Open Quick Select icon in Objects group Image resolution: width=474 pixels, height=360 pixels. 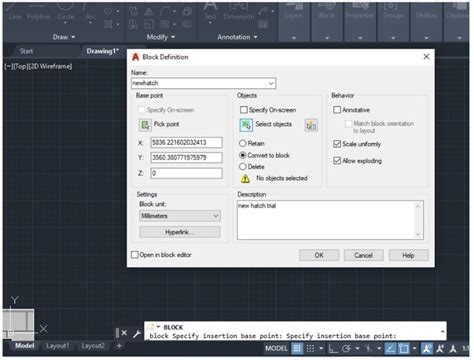tap(311, 125)
